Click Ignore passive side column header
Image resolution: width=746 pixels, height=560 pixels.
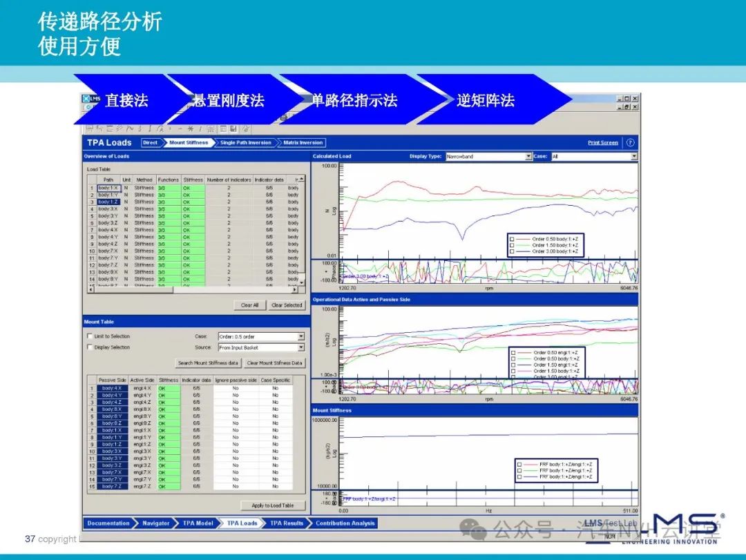pyautogui.click(x=236, y=380)
